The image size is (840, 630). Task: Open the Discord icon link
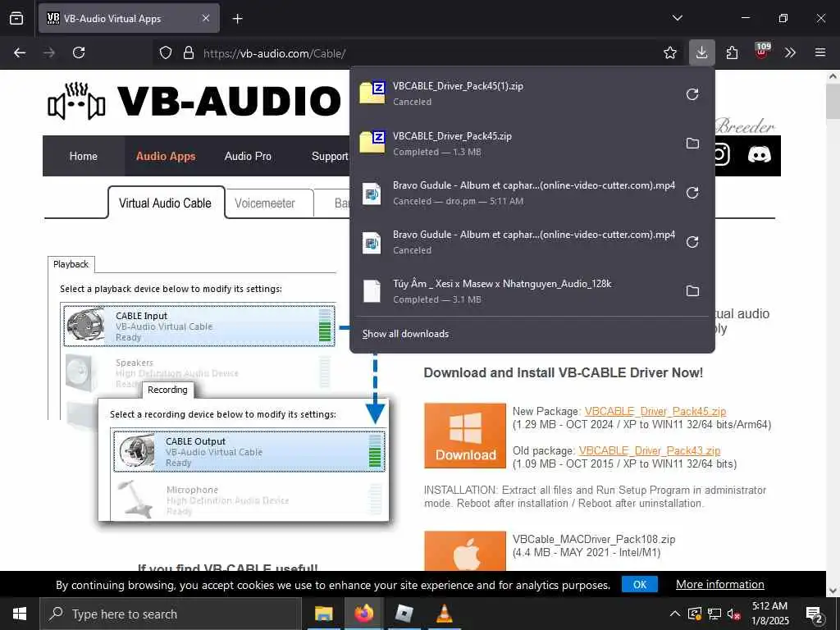tap(759, 154)
